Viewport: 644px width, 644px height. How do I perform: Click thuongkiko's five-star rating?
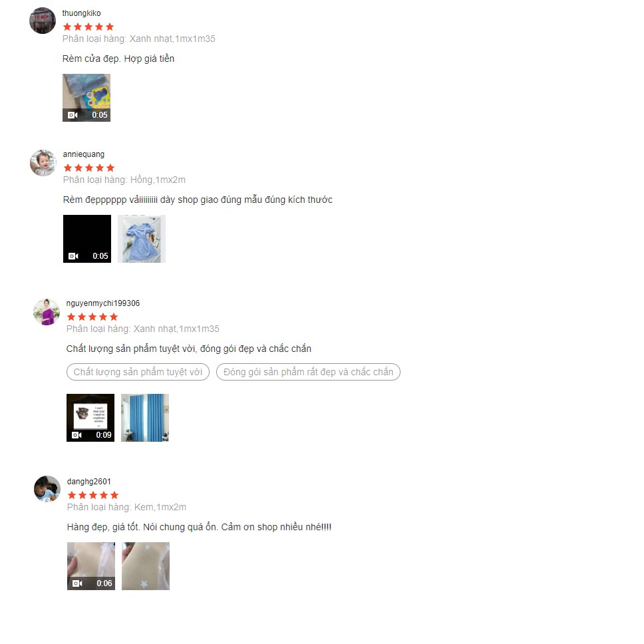[88, 27]
